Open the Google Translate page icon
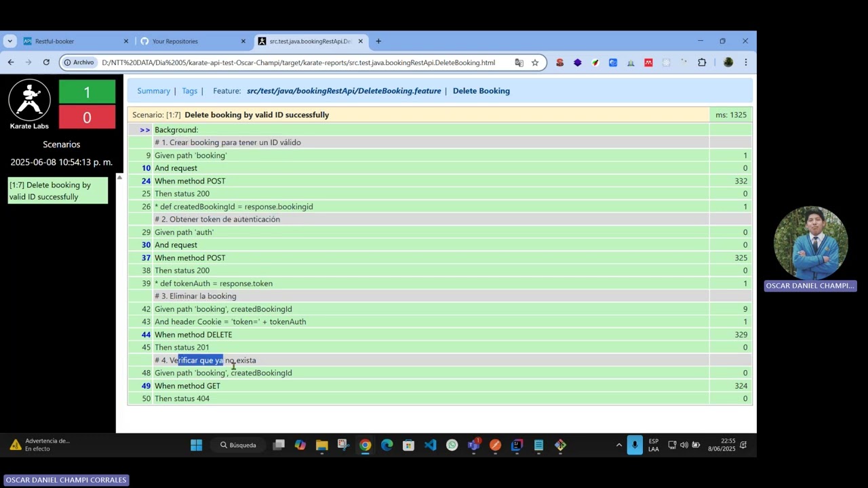 coord(519,62)
